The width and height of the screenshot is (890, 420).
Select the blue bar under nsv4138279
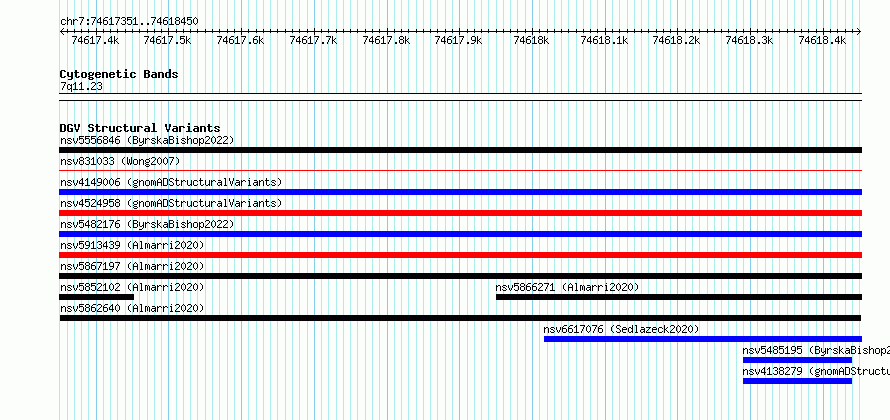click(x=797, y=381)
